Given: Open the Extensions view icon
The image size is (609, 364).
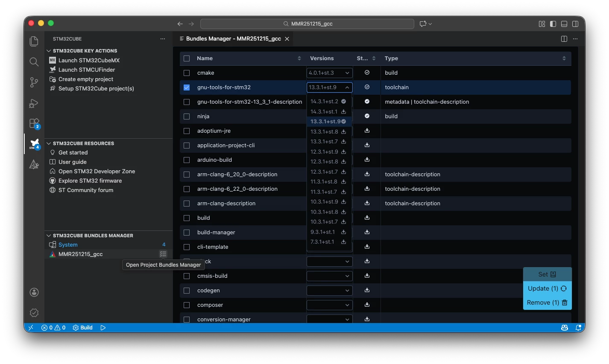Looking at the screenshot, I should click(34, 123).
